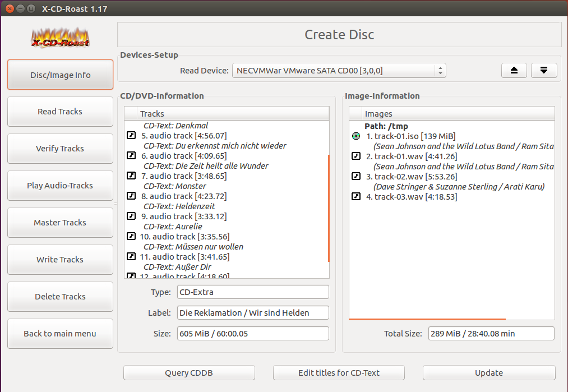The width and height of the screenshot is (568, 392).
Task: Click the load tray button
Action: 544,70
